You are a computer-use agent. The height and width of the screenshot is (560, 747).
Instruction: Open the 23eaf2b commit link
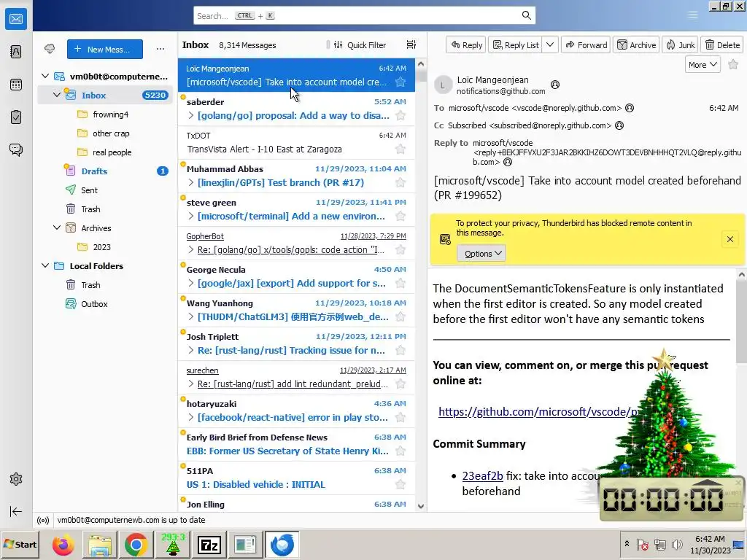tap(482, 475)
